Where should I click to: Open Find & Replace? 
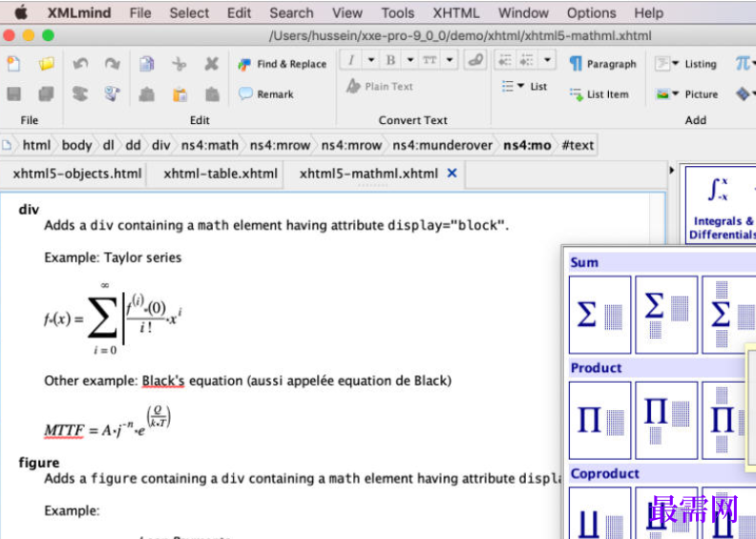[282, 64]
